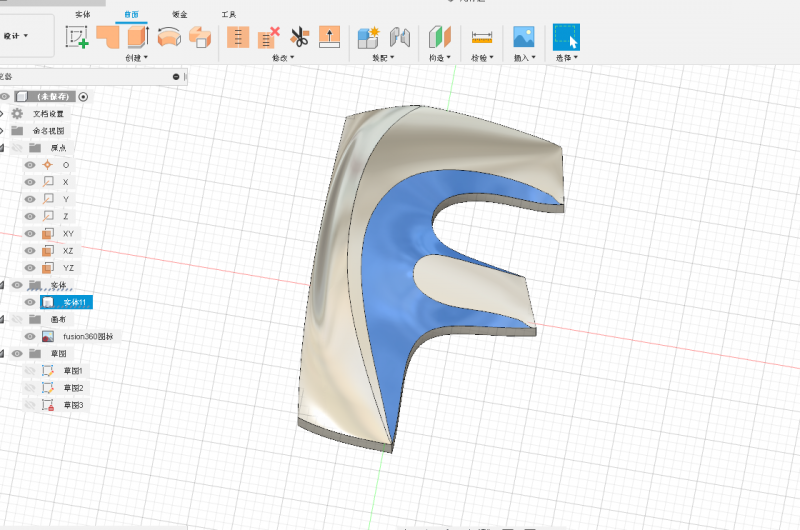800x530 pixels.
Task: Click the 文档设置 gear icon
Action: [x=17, y=113]
